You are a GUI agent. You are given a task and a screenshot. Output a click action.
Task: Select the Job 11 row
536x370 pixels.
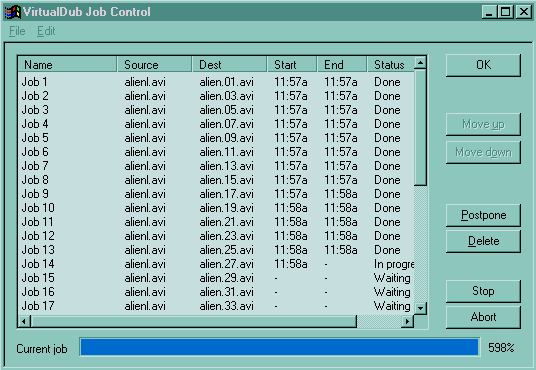pos(216,222)
